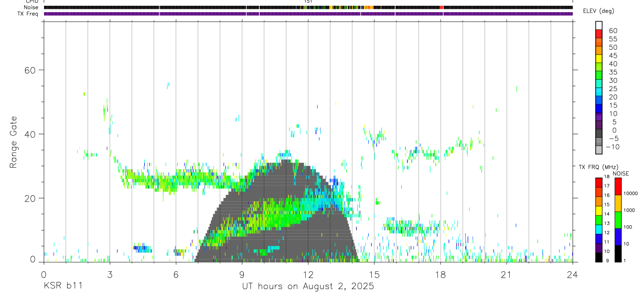Click the '6' tick label on the UT hours axis
Viewport: 644px width, 297px height.
(x=176, y=274)
